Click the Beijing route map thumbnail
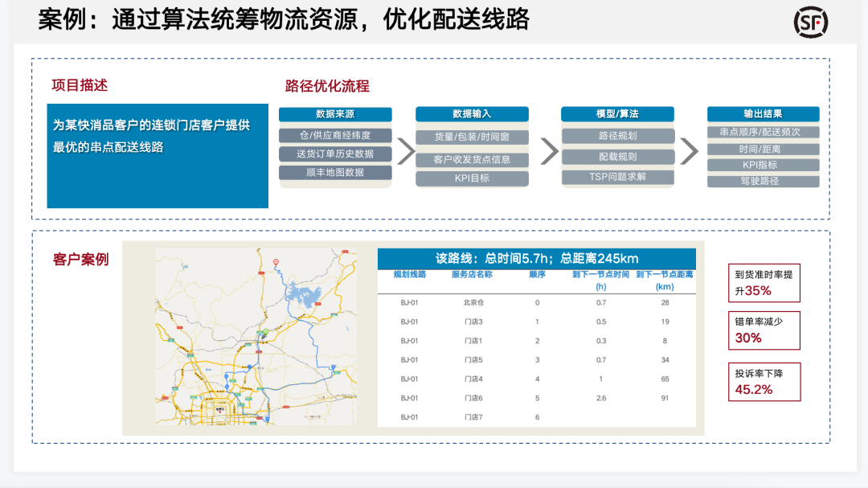This screenshot has height=488, width=868. (256, 337)
